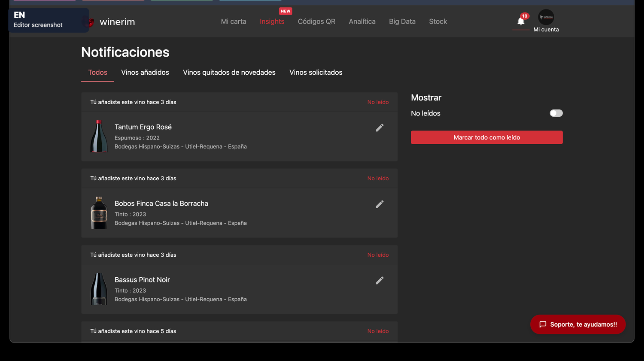Image resolution: width=644 pixels, height=361 pixels.
Task: Select the Bassus Pinot Noir title
Action: tap(142, 280)
